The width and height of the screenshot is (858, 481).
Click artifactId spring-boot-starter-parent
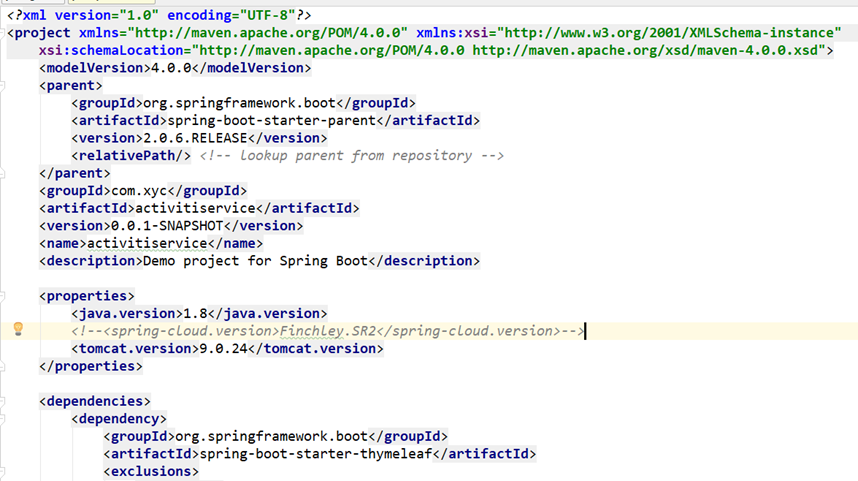(276, 120)
